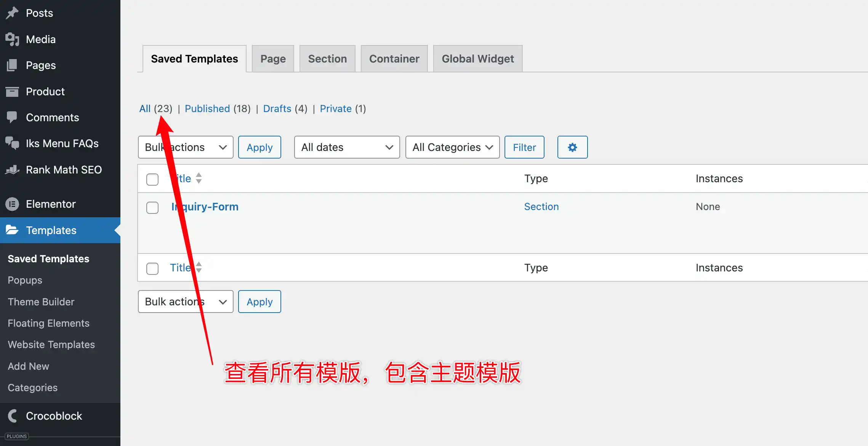868x446 pixels.
Task: Click the footer Title column link
Action: (180, 268)
